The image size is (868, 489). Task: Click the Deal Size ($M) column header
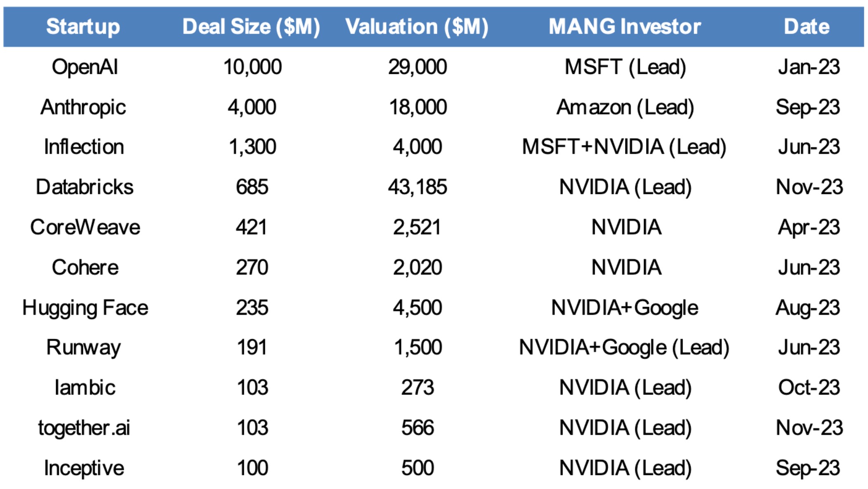pos(251,27)
